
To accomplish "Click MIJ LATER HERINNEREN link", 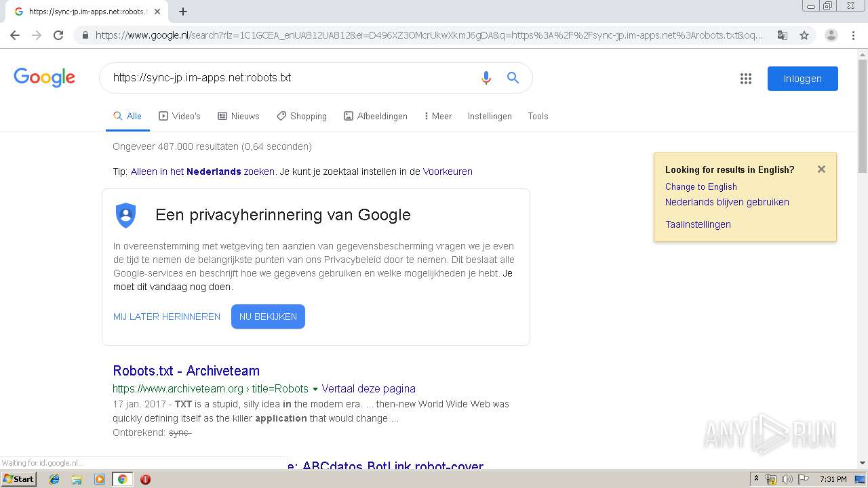I will [x=167, y=317].
